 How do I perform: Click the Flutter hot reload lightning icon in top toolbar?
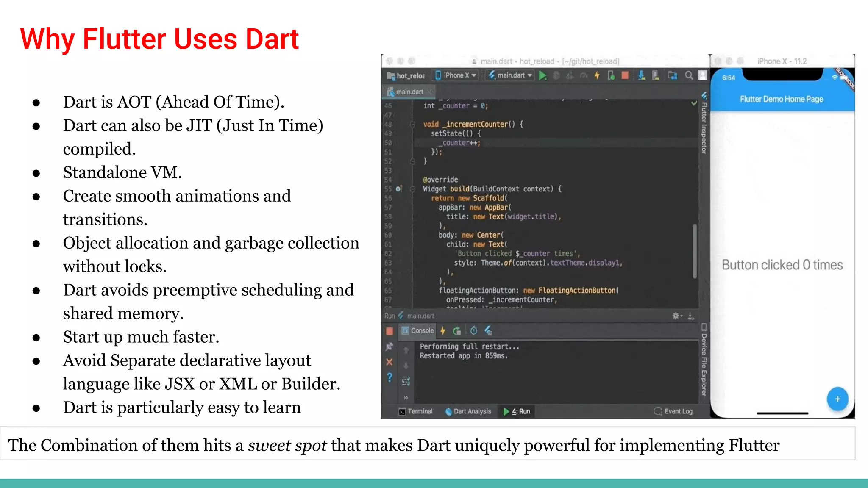pyautogui.click(x=597, y=76)
